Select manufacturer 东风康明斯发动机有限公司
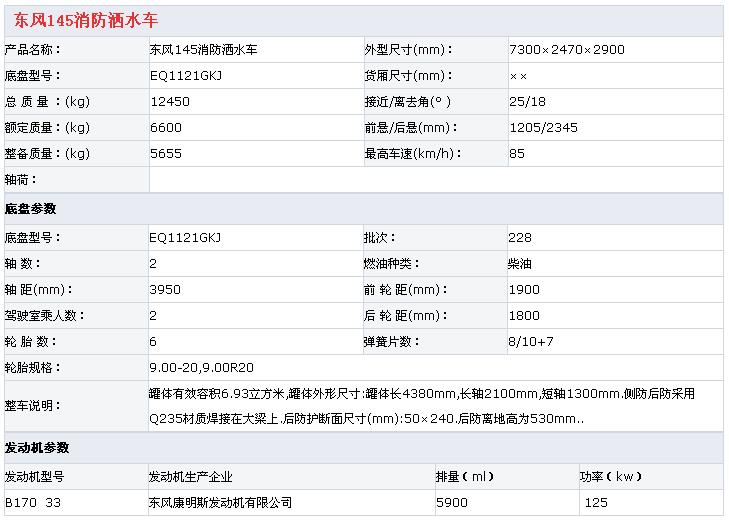The width and height of the screenshot is (729, 521). 220,503
